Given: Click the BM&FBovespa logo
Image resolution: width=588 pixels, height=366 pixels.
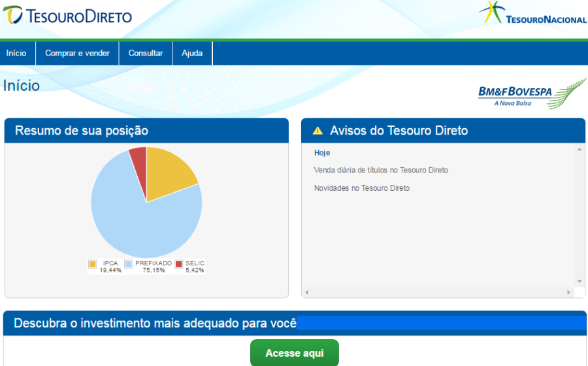Looking at the screenshot, I should [532, 93].
